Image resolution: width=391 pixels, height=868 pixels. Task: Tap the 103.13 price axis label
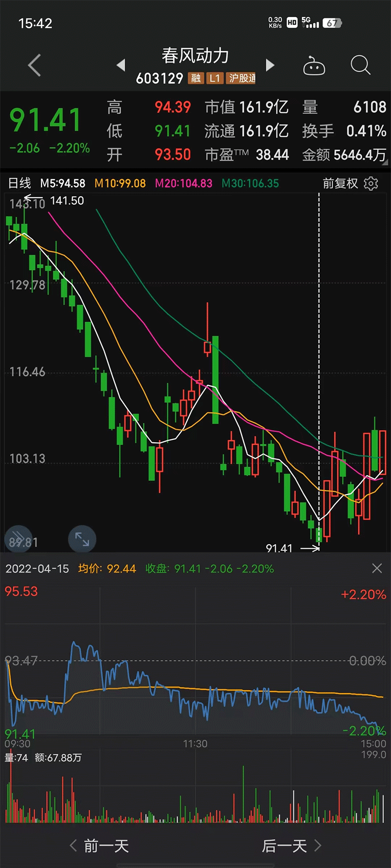pyautogui.click(x=27, y=459)
